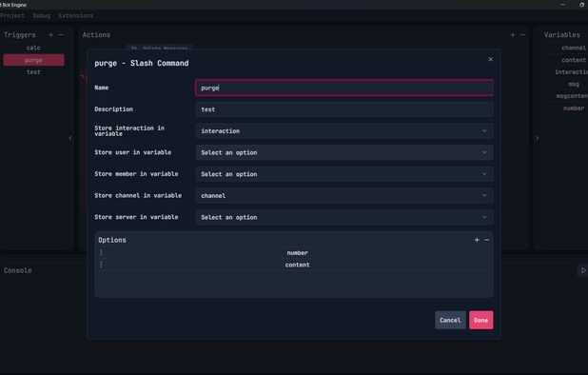Open the Debug menu
This screenshot has height=375, width=588.
[41, 15]
